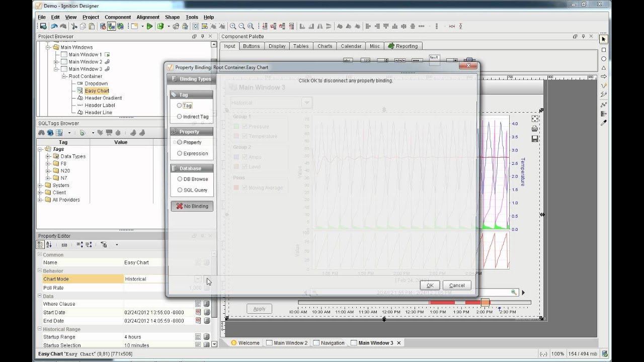Select the Polygon triangle shape tool
Viewport: 644px width, 362px height.
pyautogui.click(x=604, y=68)
